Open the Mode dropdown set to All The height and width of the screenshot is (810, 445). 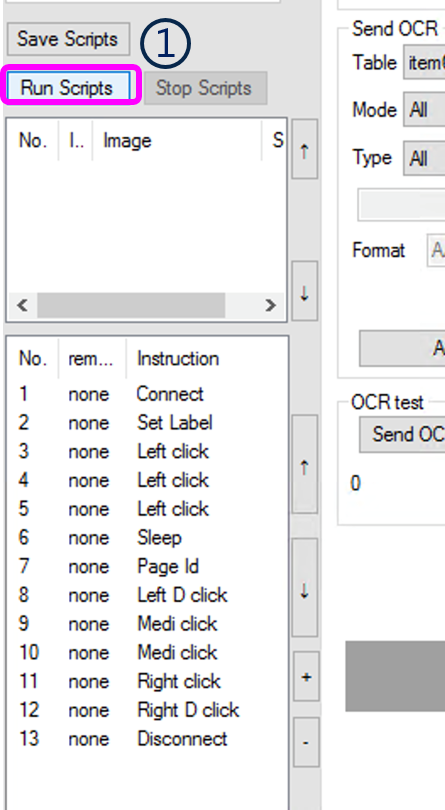(425, 110)
